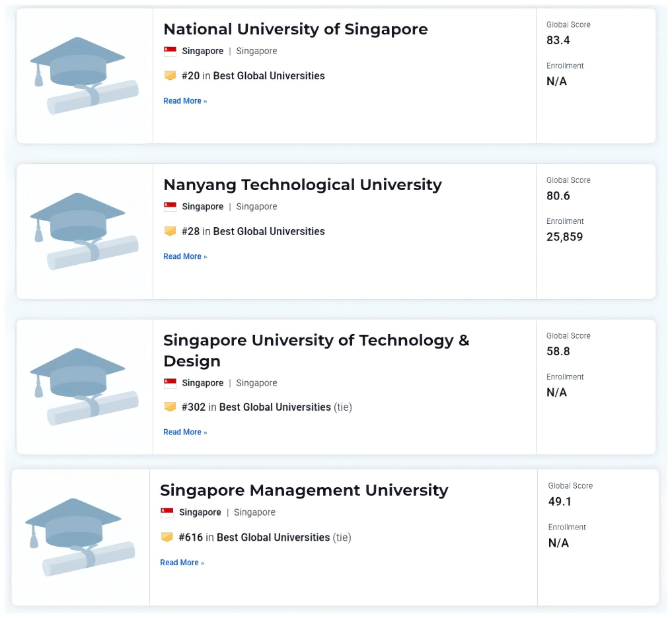Viewport: 672px width, 618px height.
Task: Click Best Global Universities link beside #20
Action: coord(269,76)
